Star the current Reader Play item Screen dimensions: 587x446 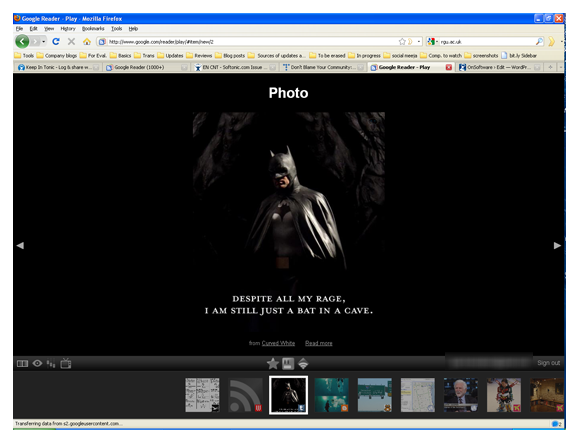tap(273, 363)
